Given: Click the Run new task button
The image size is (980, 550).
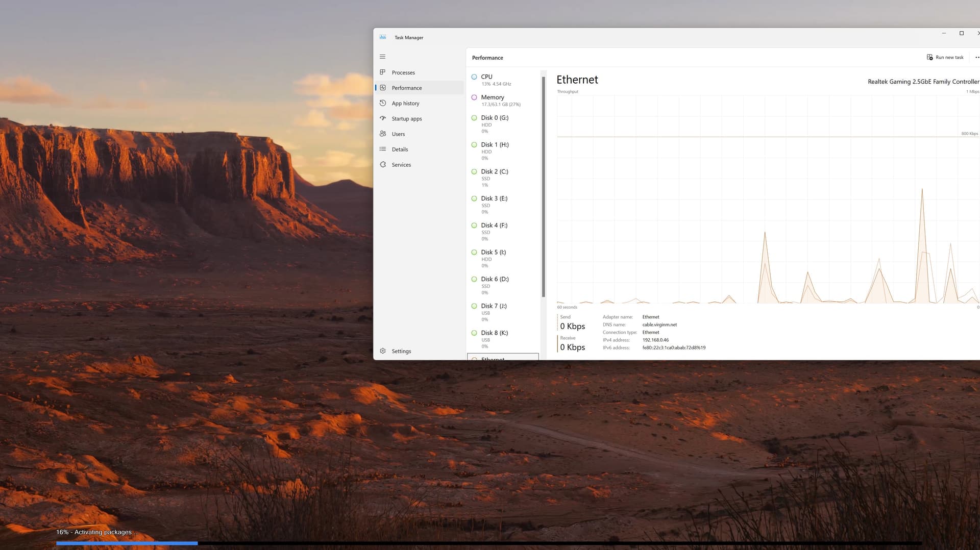Looking at the screenshot, I should pyautogui.click(x=945, y=57).
